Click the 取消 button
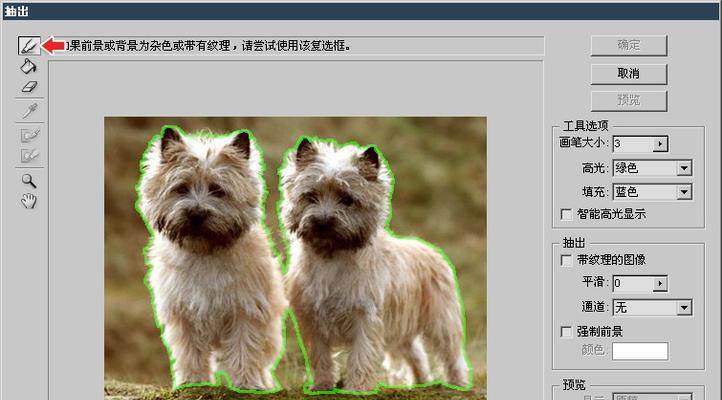 point(629,73)
